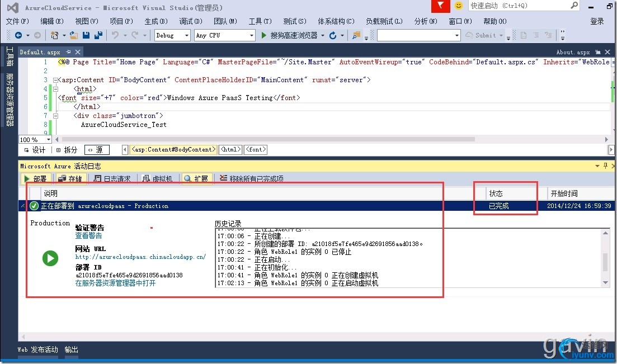Start debugging with the green play icon
617x364 pixels.
tap(263, 35)
